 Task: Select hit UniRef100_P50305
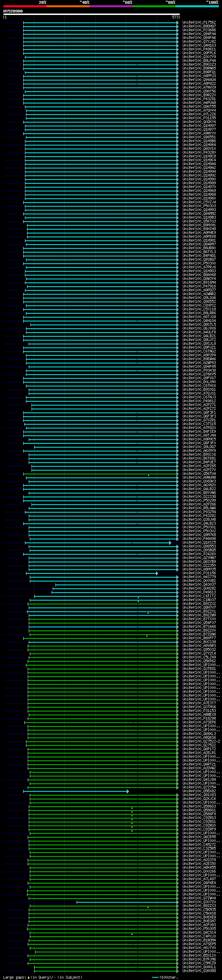tap(199, 929)
